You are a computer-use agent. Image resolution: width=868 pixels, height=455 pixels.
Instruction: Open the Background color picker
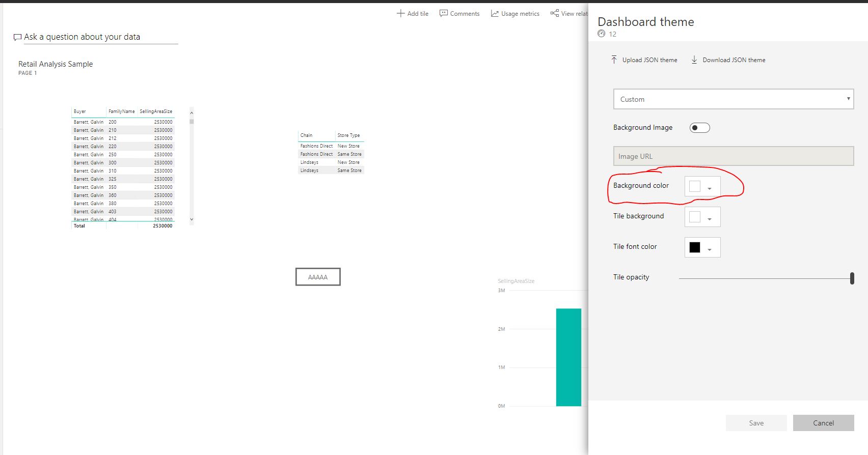(x=702, y=186)
